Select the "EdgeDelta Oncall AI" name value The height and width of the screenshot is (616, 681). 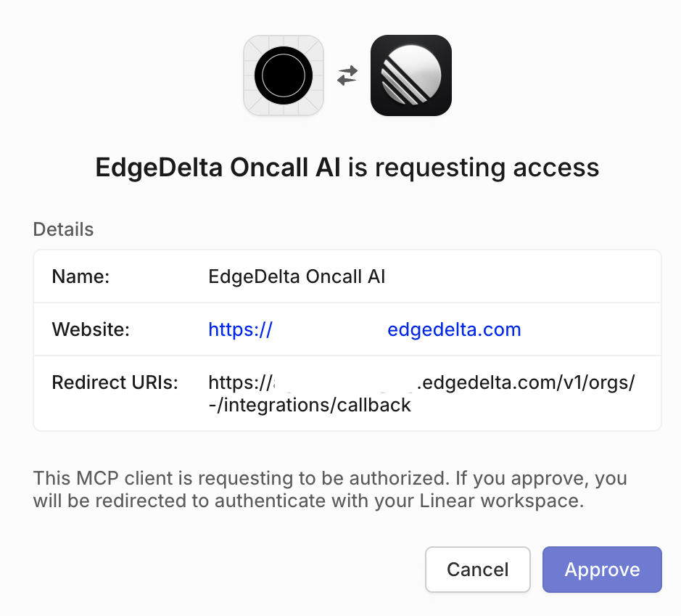297,276
